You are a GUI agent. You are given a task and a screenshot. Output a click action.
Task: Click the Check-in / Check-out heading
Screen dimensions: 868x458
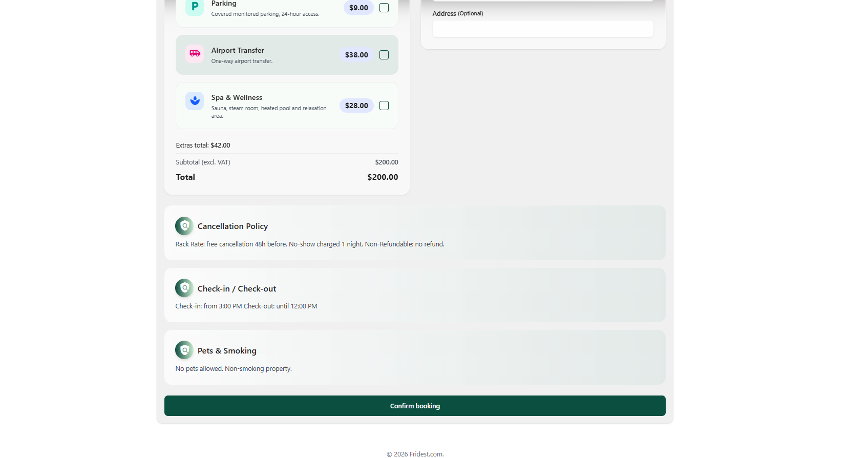point(237,289)
